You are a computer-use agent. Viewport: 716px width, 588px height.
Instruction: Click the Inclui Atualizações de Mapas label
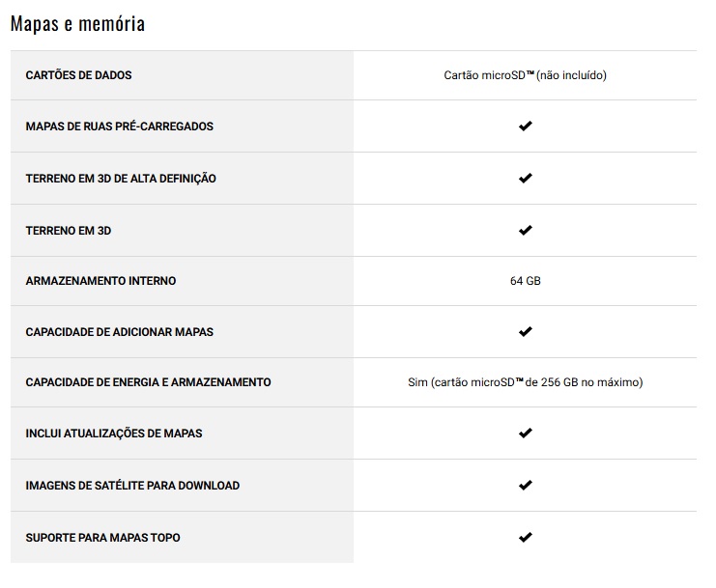[114, 434]
